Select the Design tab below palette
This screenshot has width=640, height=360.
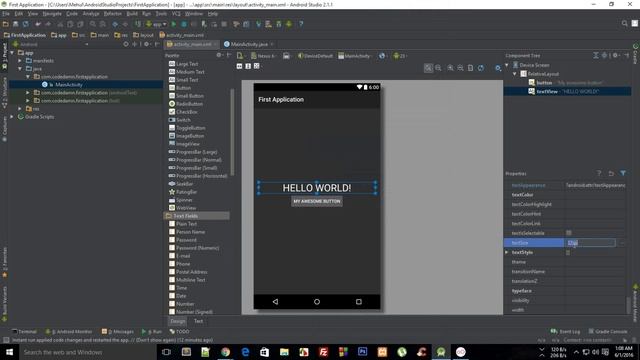click(178, 321)
